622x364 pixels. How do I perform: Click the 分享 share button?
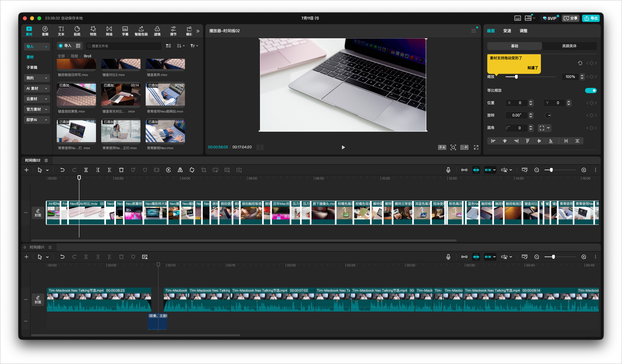coord(571,18)
